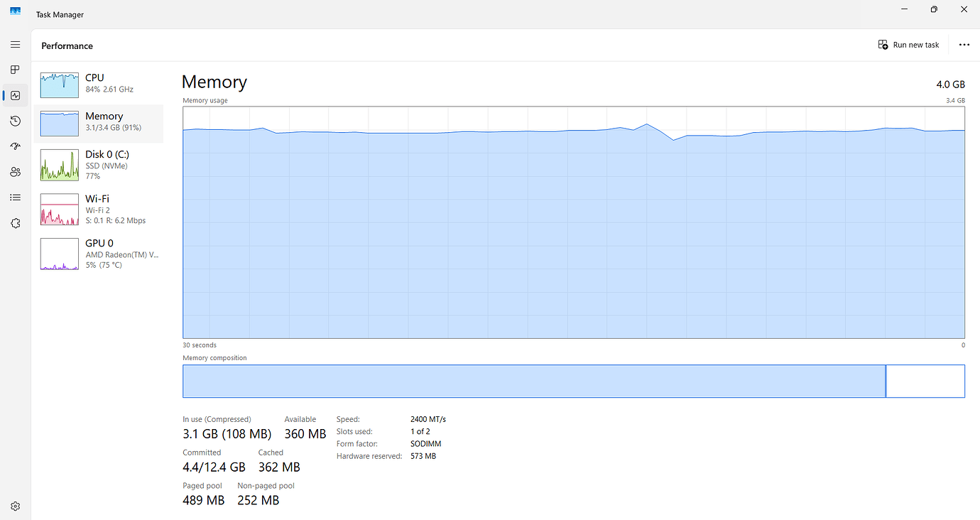Screen dimensions: 980x520
Task: Click the Non-paged pool value 252 MB
Action: [x=258, y=500]
